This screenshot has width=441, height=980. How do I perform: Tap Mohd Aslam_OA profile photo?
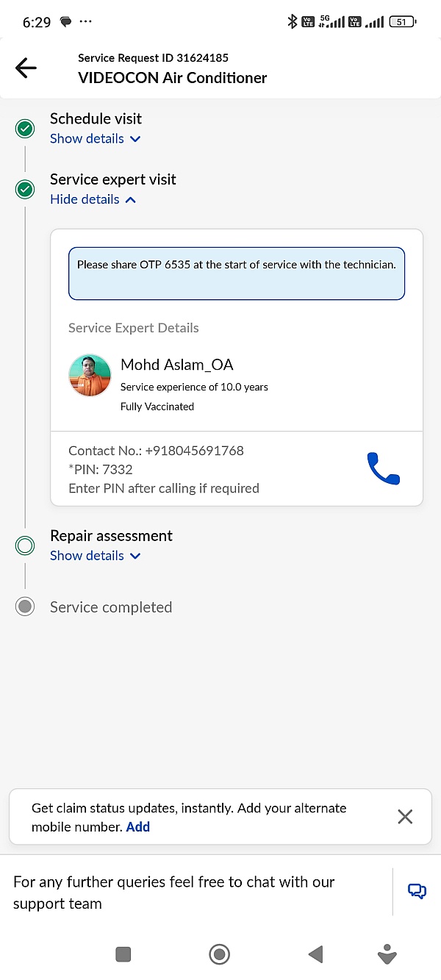pos(90,375)
